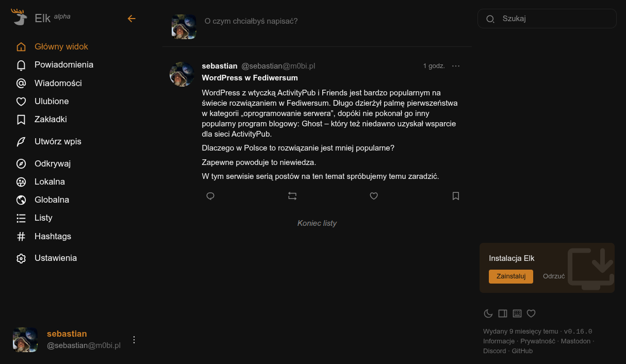Image resolution: width=626 pixels, height=364 pixels.
Task: Open account switcher menu beside sebastian profile
Action: tap(134, 340)
